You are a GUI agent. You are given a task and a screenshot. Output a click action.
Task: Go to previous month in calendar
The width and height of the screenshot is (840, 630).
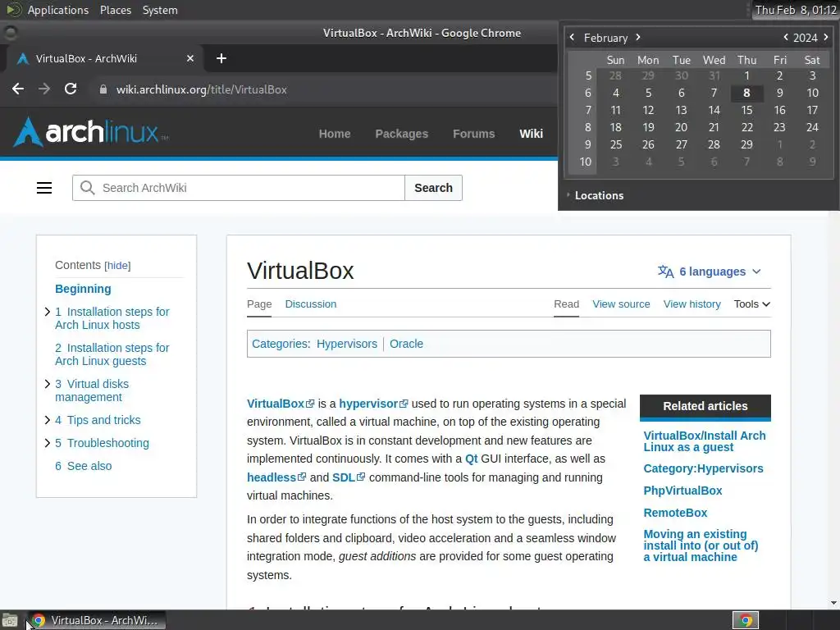coord(572,38)
